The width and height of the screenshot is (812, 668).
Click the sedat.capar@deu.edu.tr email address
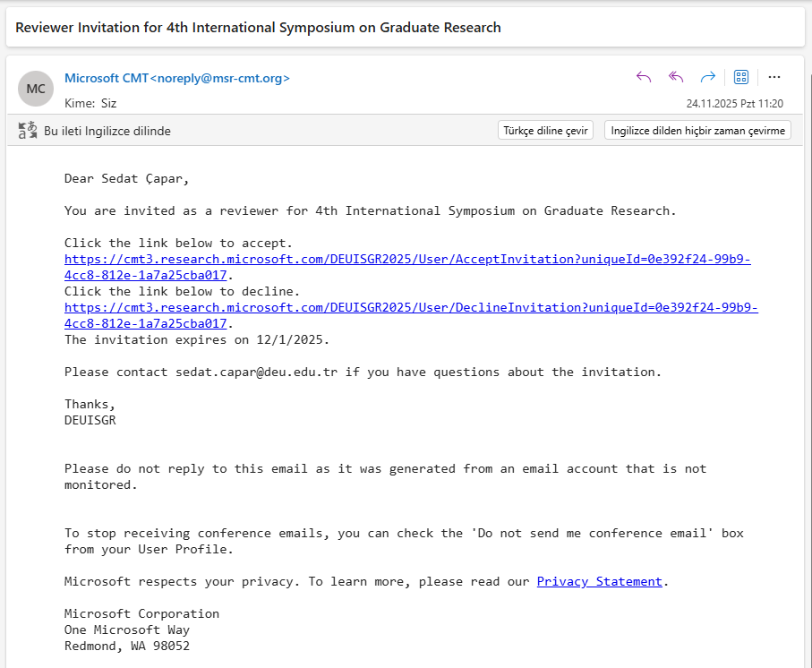256,373
